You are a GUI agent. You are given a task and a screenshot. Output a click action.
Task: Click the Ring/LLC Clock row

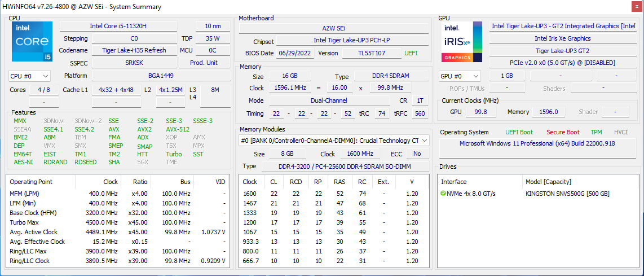pos(118,261)
